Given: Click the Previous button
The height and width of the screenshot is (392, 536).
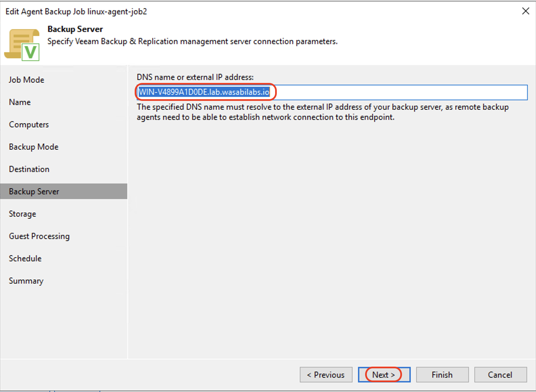Looking at the screenshot, I should [326, 375].
